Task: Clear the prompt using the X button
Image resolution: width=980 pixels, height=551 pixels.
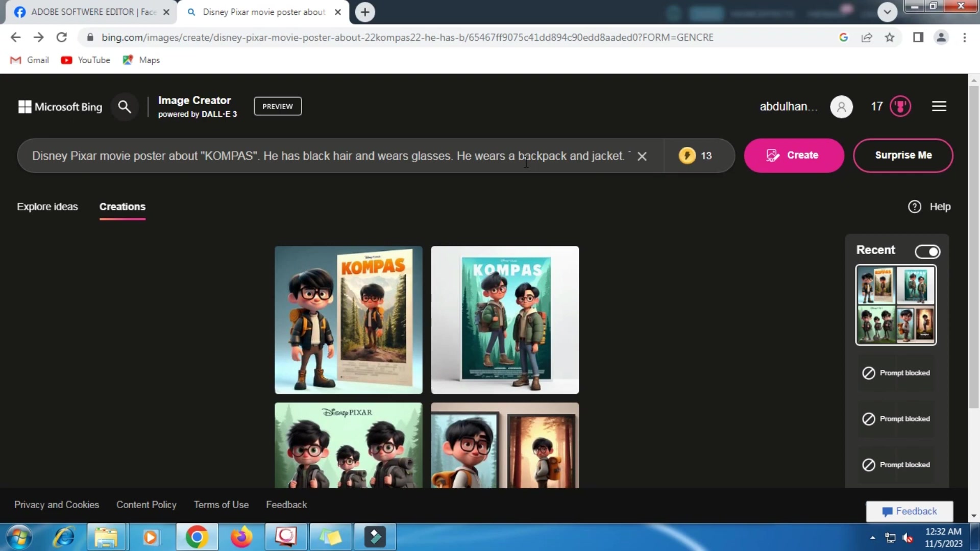Action: (x=642, y=156)
